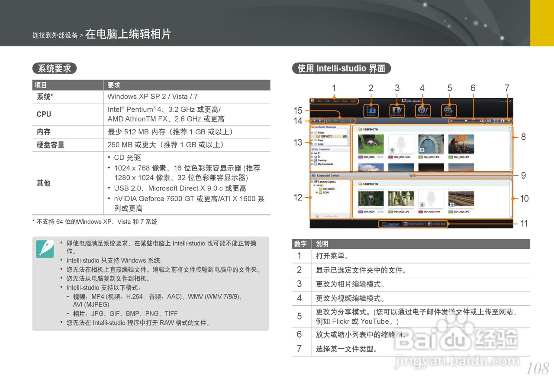Select the DATABASE folder on camera
Viewport: 554px width, 392px height.
coord(327,189)
